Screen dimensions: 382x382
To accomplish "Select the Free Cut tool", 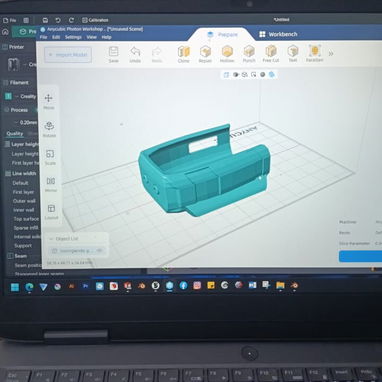I will pos(271,54).
